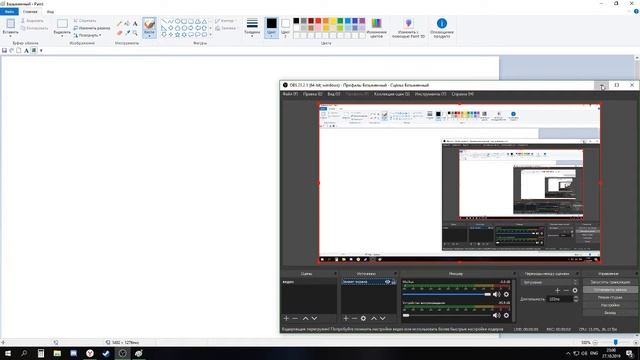The width and height of the screenshot is (640, 360).
Task: Click Paint help icon below window controls
Action: [x=636, y=11]
